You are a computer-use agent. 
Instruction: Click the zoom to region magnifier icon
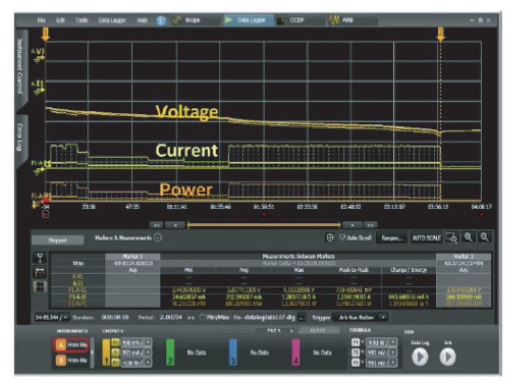pos(452,238)
